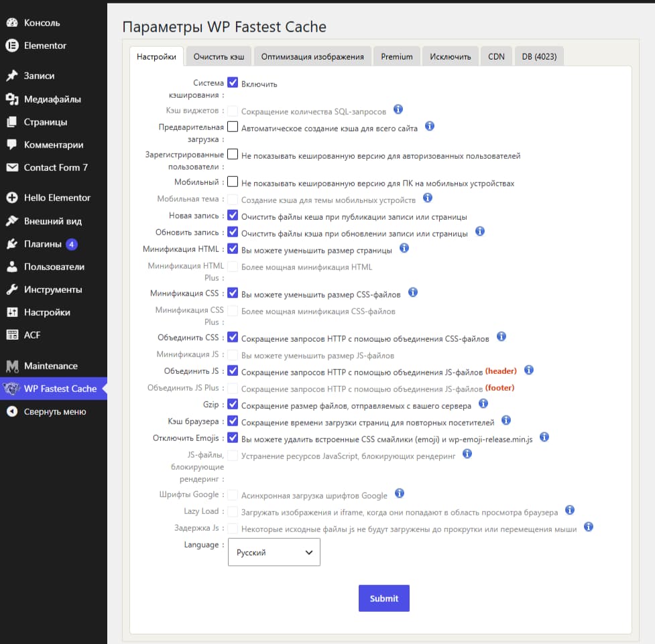Image resolution: width=655 pixels, height=644 pixels.
Task: Click the Комментарии speech bubble icon
Action: 12,145
